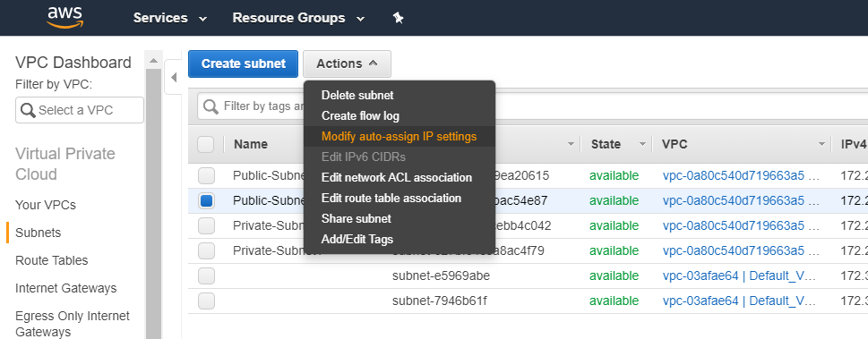Image resolution: width=868 pixels, height=339 pixels.
Task: Click the sidebar scrollbar up arrow
Action: 153,60
